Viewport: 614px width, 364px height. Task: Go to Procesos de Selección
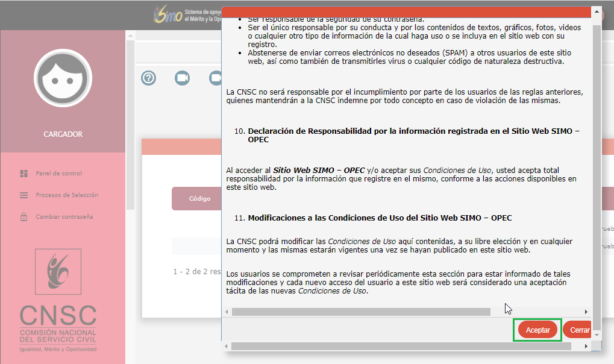pos(66,195)
